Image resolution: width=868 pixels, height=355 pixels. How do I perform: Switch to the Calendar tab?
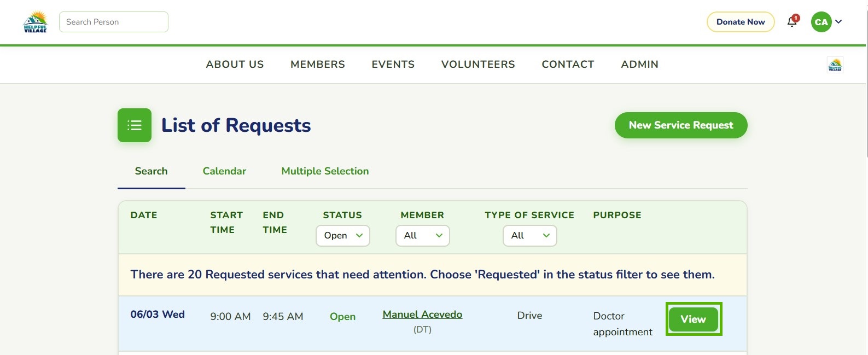click(224, 171)
